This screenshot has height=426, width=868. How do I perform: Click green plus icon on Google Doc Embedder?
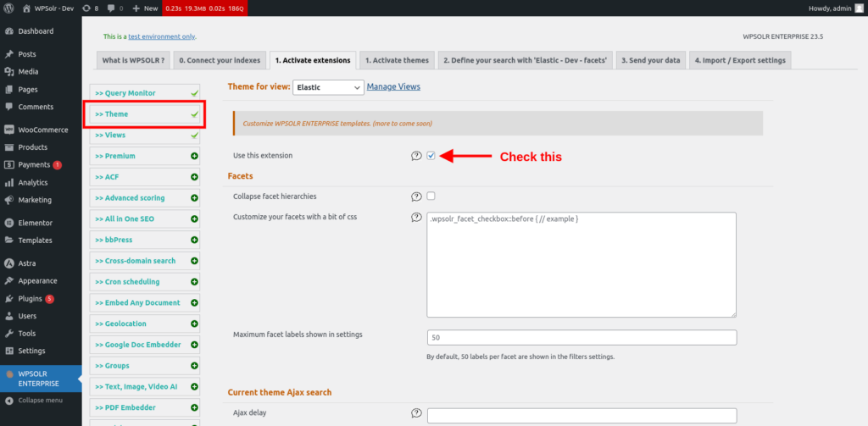click(194, 345)
